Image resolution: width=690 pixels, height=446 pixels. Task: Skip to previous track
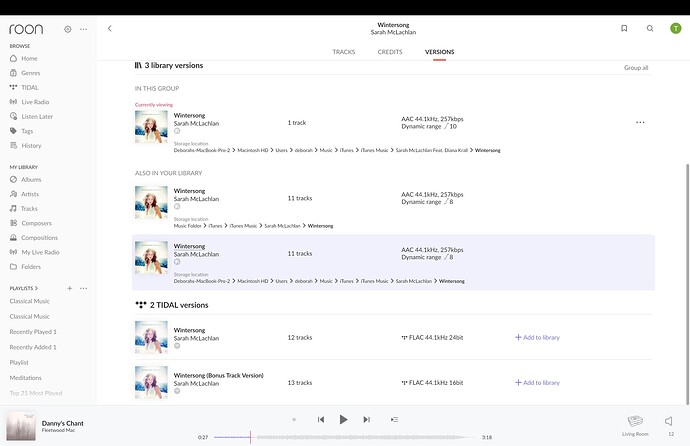(321, 420)
